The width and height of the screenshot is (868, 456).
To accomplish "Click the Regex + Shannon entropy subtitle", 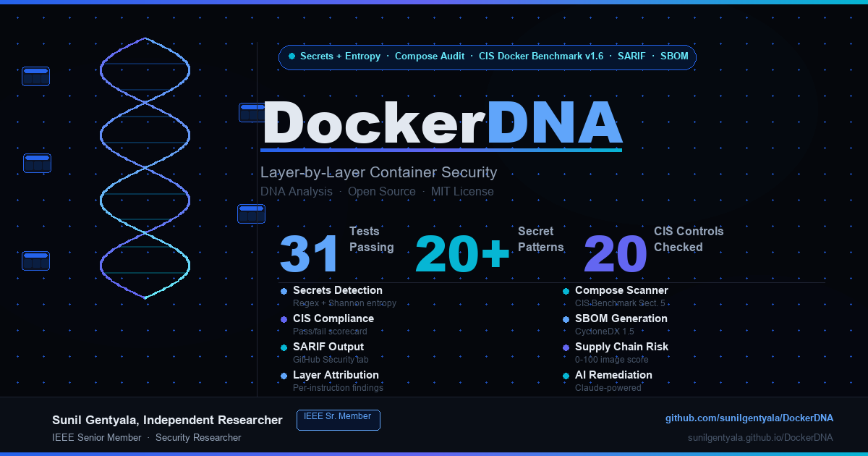I will click(x=344, y=303).
